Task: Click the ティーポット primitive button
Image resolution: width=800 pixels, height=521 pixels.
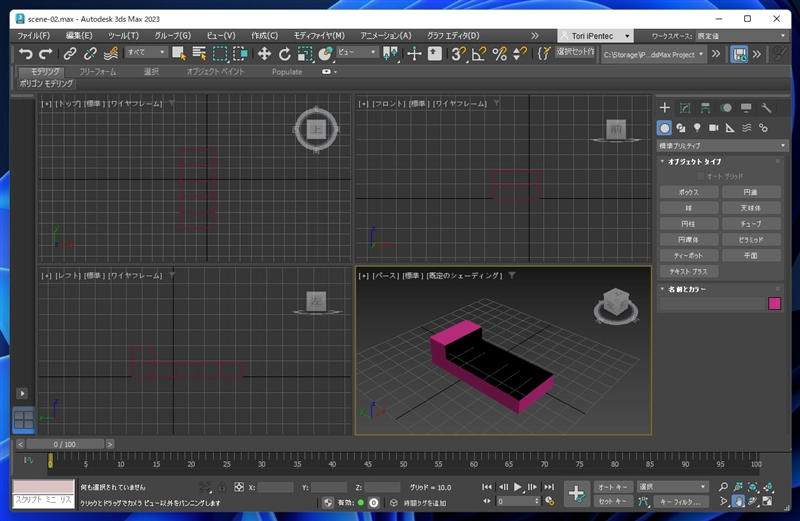Action: pos(689,256)
